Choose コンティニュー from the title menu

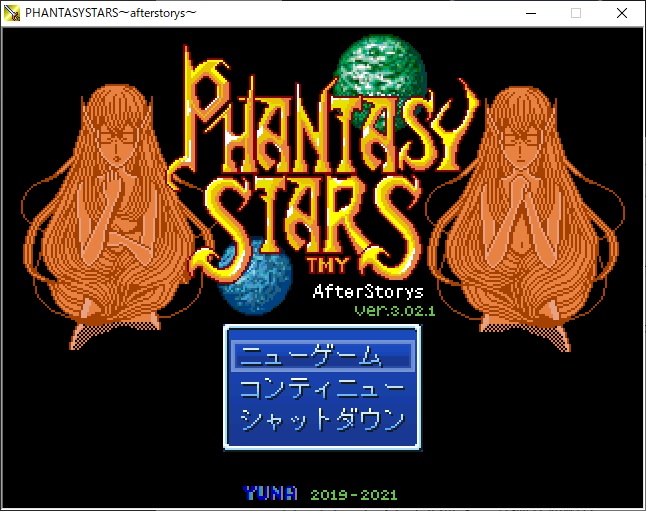point(321,387)
